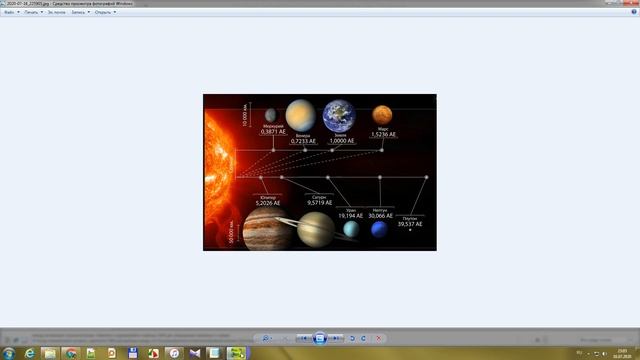Open the red-green taskbar app icon

tap(153, 353)
